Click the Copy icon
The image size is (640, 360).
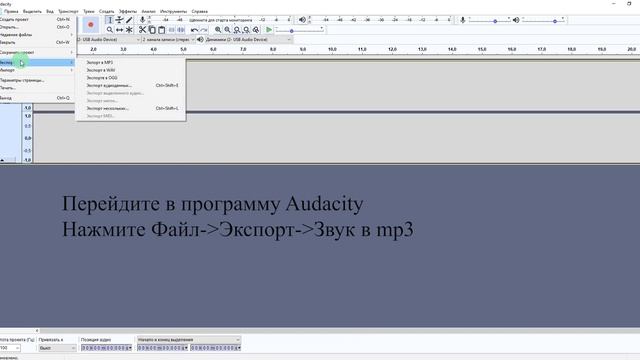pyautogui.click(x=152, y=30)
